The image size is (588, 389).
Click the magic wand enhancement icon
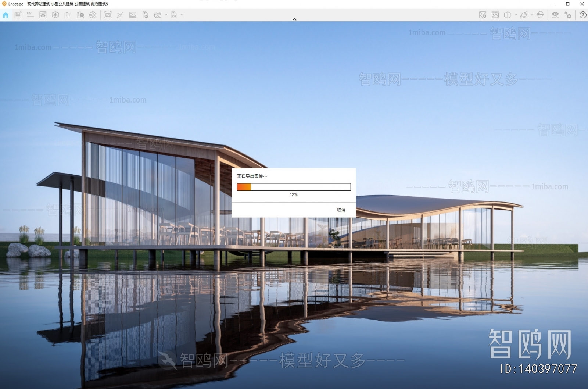tap(120, 15)
